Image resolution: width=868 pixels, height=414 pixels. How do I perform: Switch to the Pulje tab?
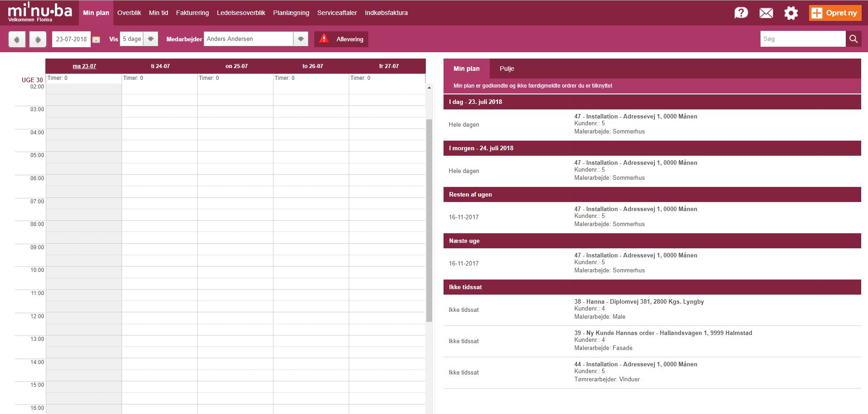click(507, 69)
